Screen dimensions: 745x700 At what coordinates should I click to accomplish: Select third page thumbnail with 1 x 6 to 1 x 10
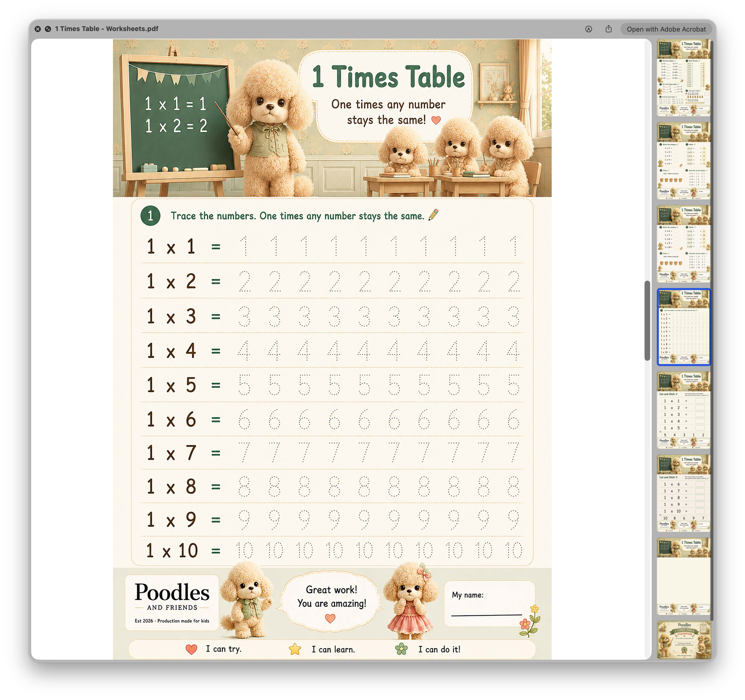(684, 243)
